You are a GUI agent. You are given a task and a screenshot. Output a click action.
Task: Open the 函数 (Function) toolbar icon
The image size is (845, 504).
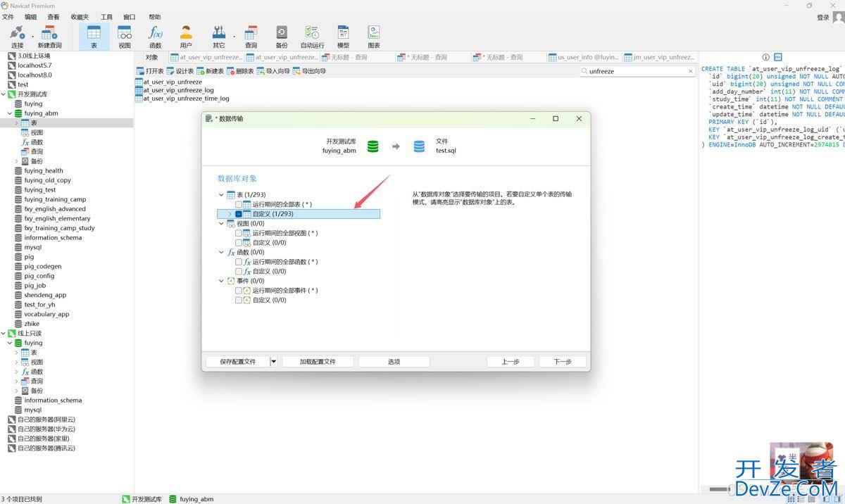pos(155,36)
